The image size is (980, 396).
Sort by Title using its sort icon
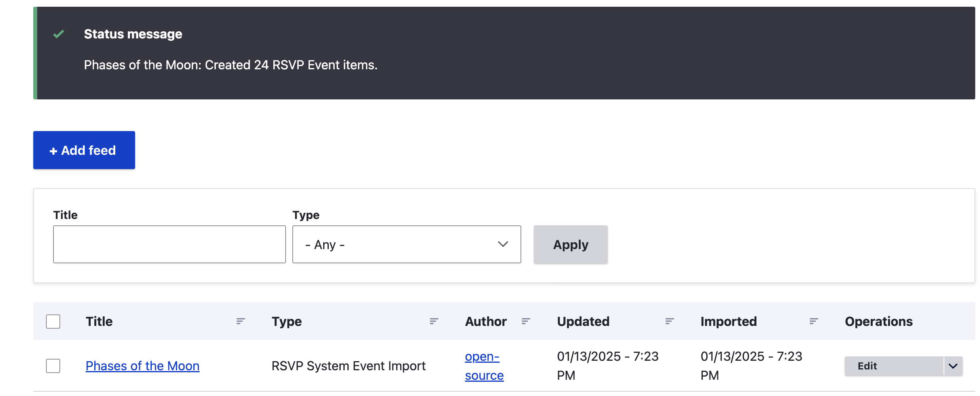[240, 321]
